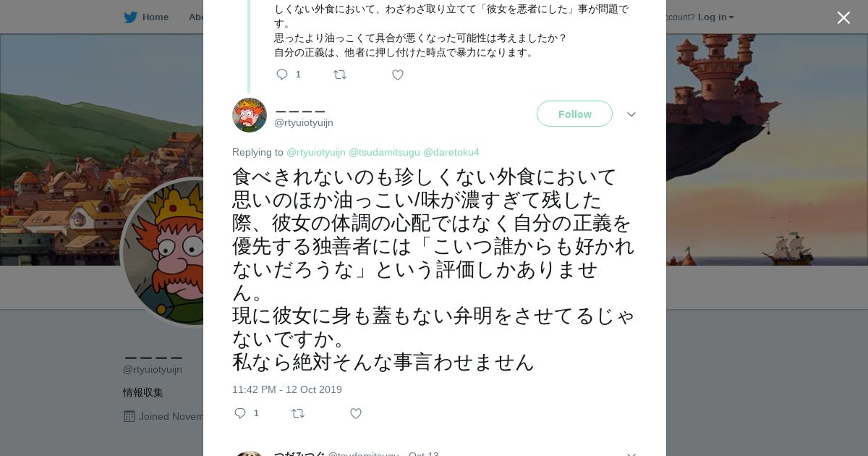Click the @rtyuiotyuijn handle in profile sidebar
This screenshot has height=456, width=868.
coord(153,370)
